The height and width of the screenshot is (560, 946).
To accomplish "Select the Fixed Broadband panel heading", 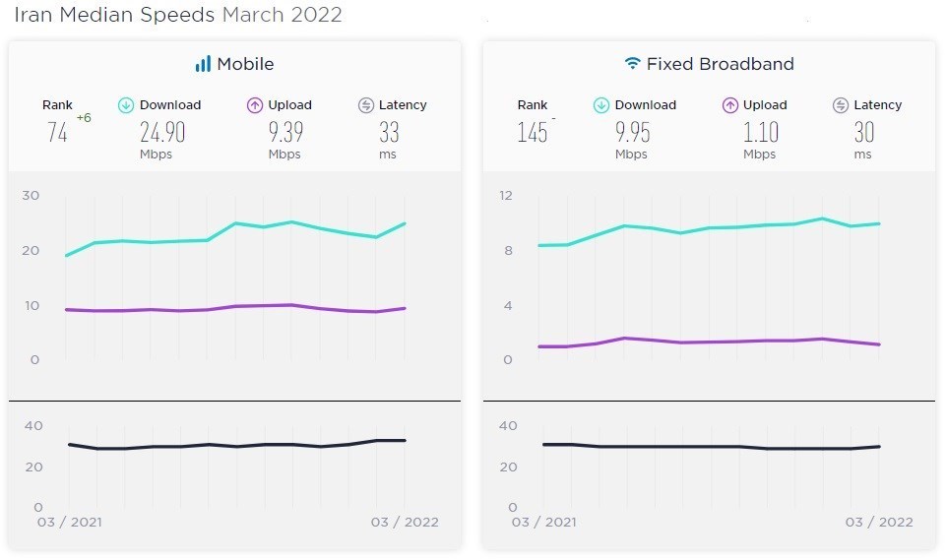I will click(720, 64).
